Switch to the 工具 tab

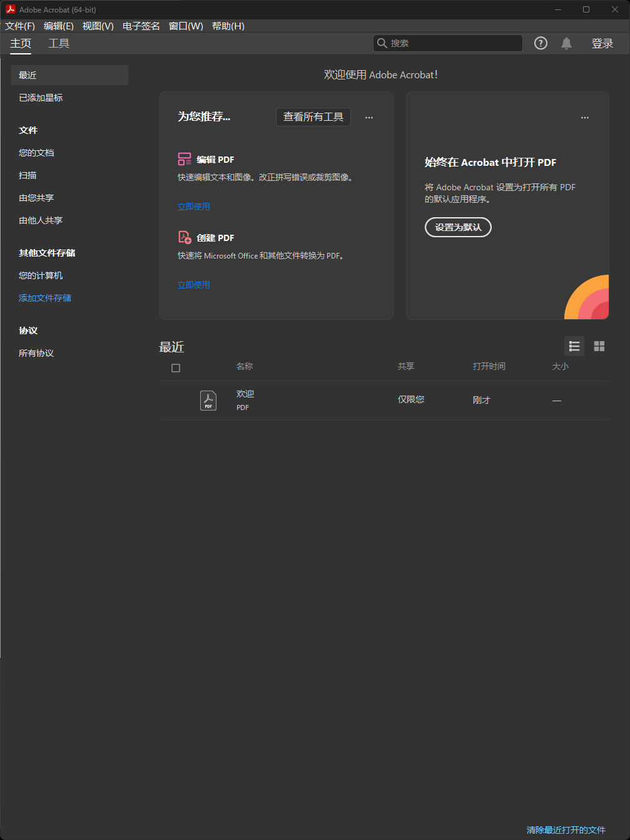coord(59,43)
